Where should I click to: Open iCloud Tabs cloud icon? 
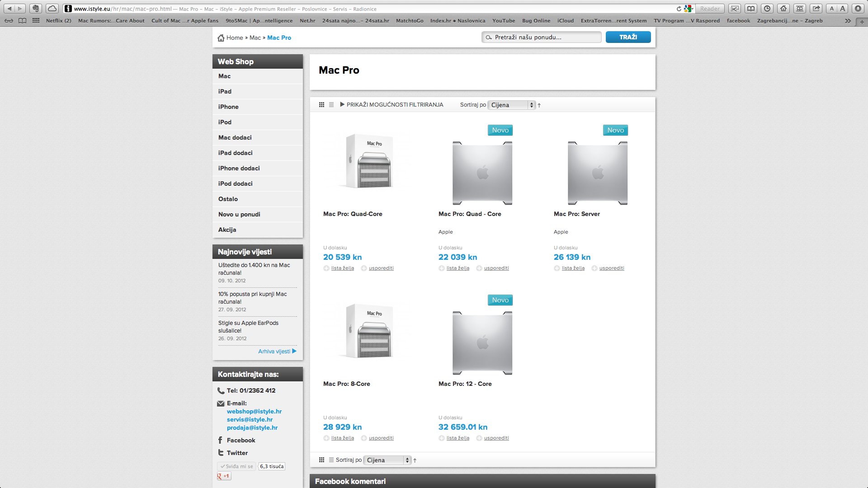pos(52,9)
